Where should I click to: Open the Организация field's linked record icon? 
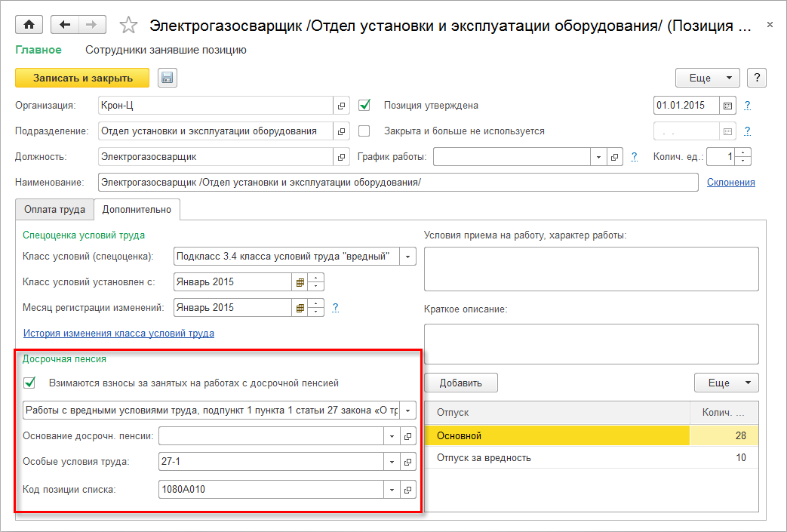[341, 106]
